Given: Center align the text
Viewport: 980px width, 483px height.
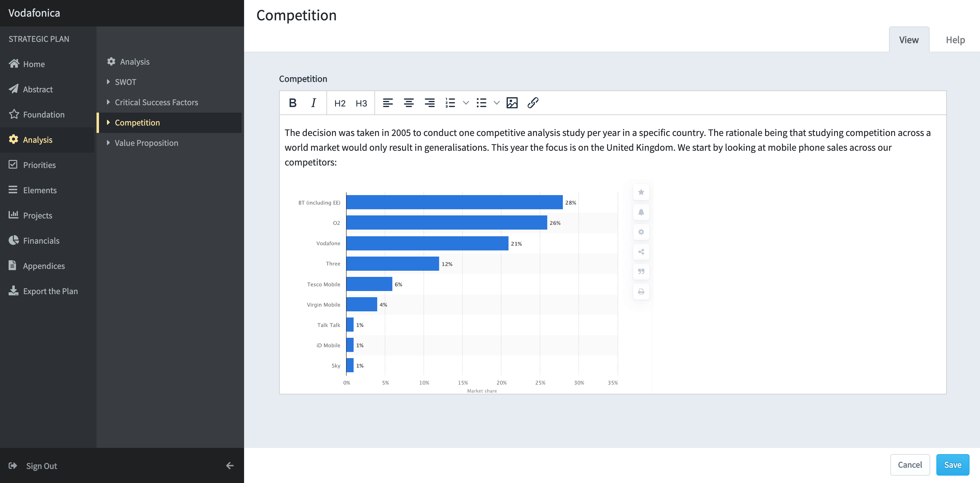Looking at the screenshot, I should [x=409, y=103].
